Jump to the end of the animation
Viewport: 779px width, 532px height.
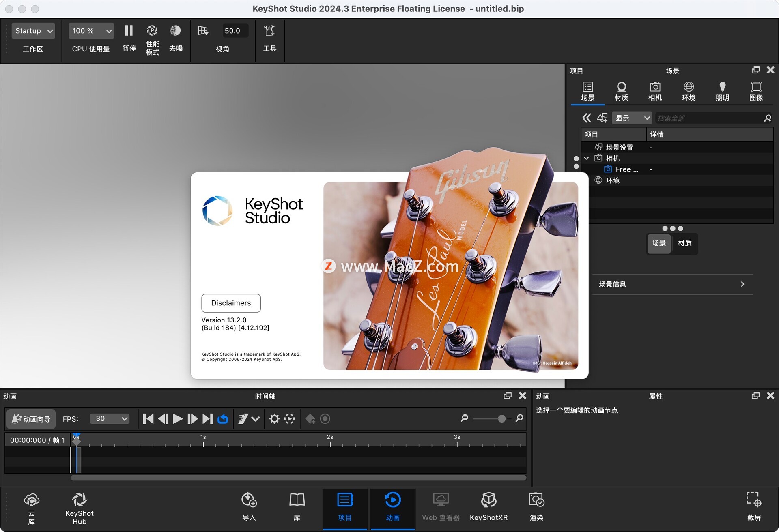pyautogui.click(x=208, y=419)
